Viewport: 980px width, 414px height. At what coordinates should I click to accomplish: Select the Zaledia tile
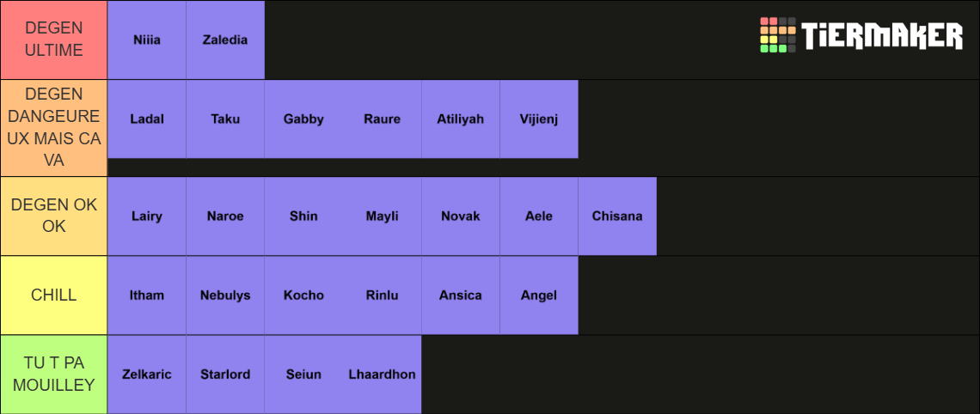point(225,40)
